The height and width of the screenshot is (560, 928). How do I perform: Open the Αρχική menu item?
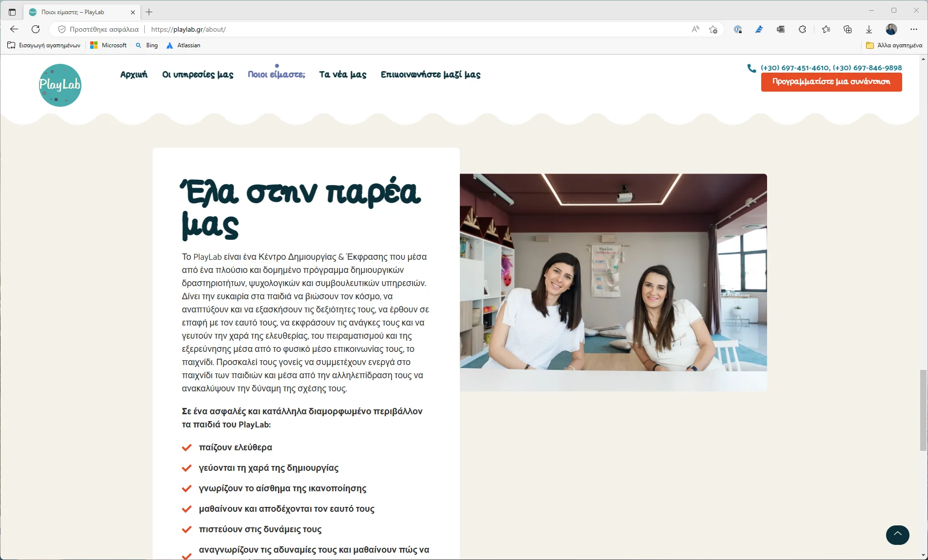134,75
